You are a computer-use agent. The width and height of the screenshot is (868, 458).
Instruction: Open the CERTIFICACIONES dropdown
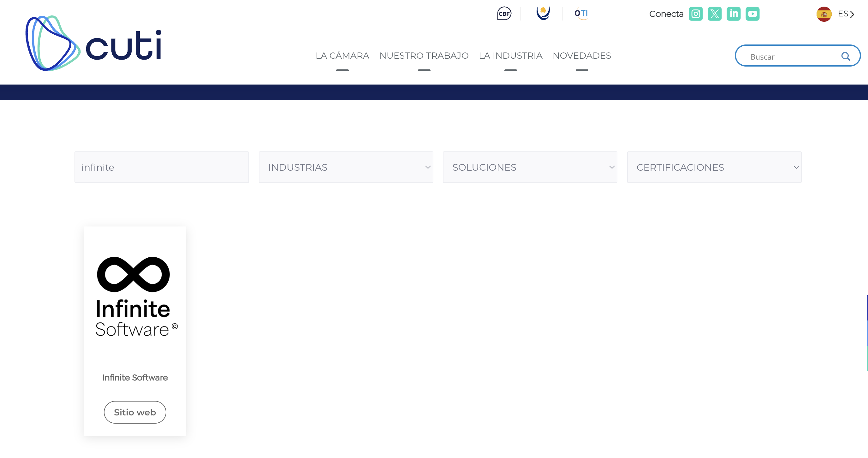pyautogui.click(x=714, y=167)
